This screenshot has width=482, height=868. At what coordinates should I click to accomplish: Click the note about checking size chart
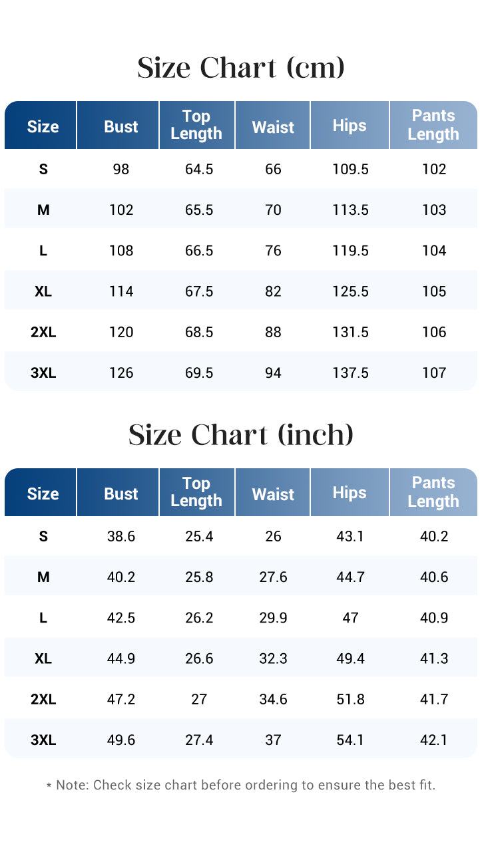241,785
